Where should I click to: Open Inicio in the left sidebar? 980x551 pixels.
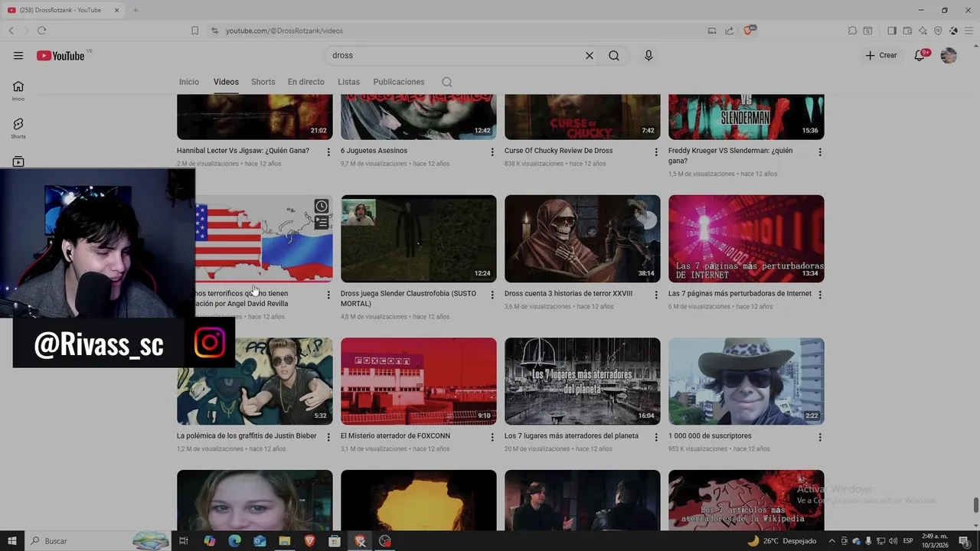point(18,90)
